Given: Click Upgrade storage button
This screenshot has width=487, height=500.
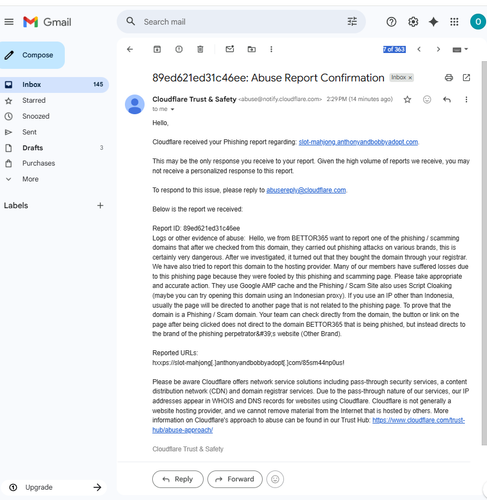Looking at the screenshot, I should tap(54, 487).
